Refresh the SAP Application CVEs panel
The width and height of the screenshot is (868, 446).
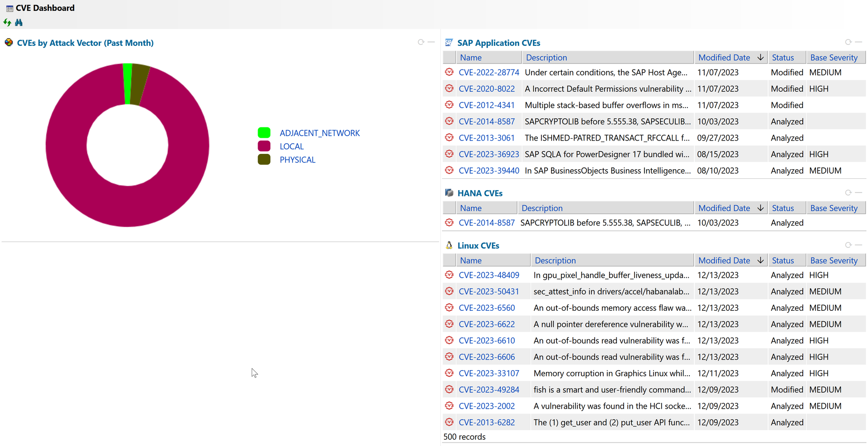click(x=848, y=42)
